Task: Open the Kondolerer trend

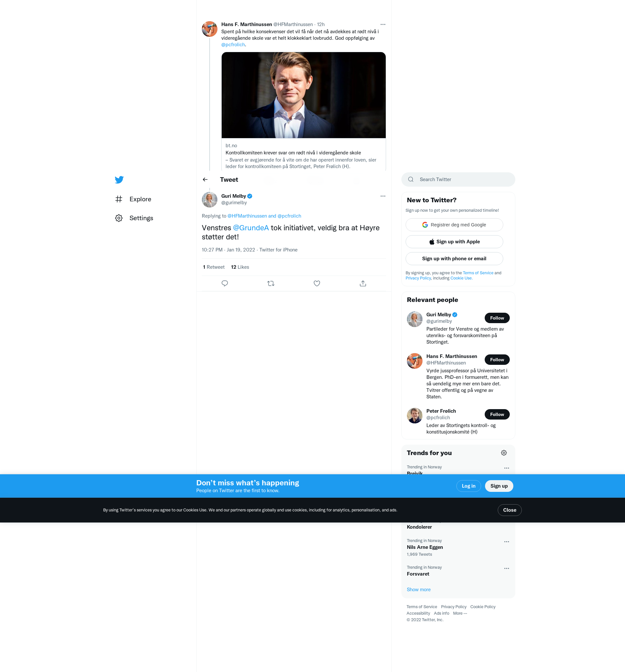Action: point(419,527)
